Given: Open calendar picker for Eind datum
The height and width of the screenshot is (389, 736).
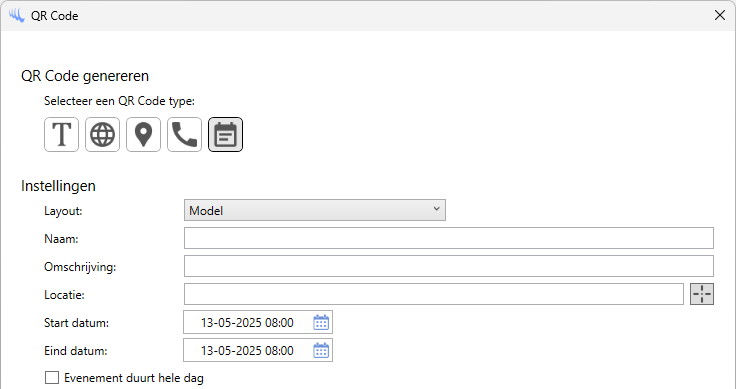Looking at the screenshot, I should [321, 351].
